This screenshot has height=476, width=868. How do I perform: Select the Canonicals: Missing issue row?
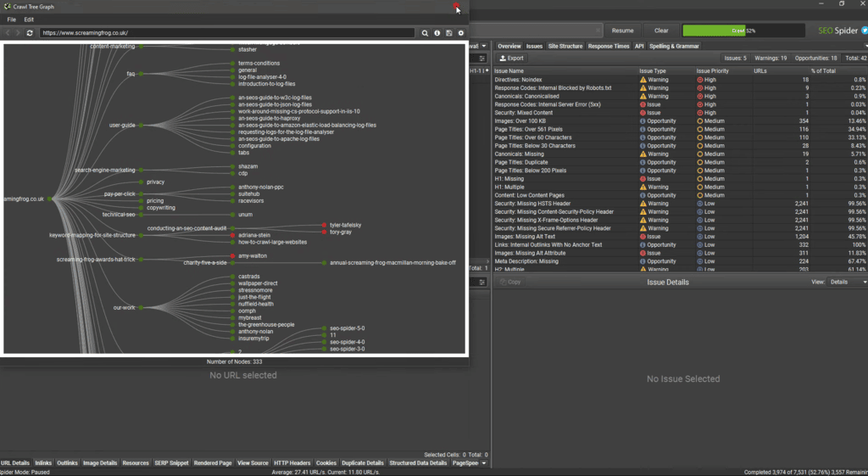tap(680, 154)
